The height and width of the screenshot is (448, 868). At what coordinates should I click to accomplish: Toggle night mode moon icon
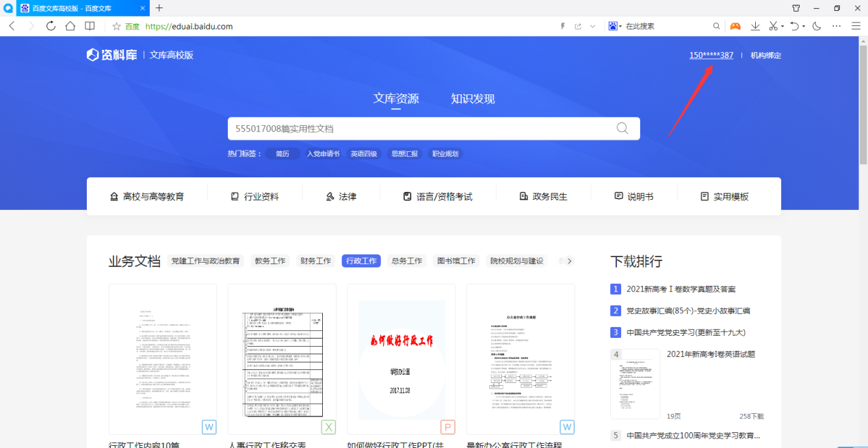click(x=817, y=26)
